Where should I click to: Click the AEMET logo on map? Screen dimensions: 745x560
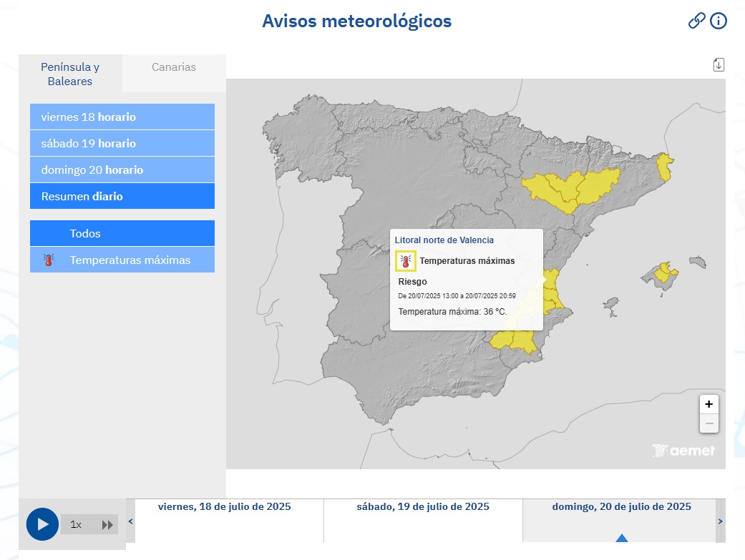683,451
